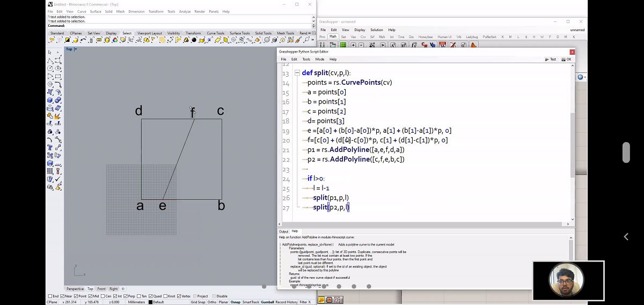Click the Circle tool icon
644x305 pixels.
pos(50,68)
